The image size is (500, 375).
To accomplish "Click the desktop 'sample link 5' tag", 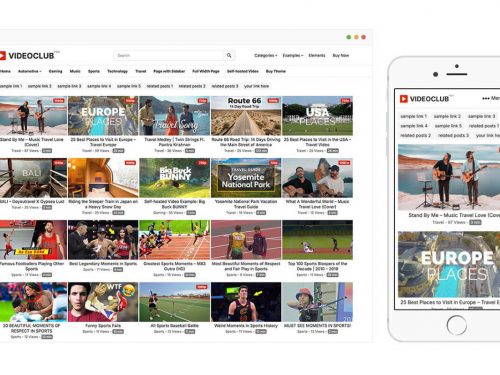I will coord(129,86).
